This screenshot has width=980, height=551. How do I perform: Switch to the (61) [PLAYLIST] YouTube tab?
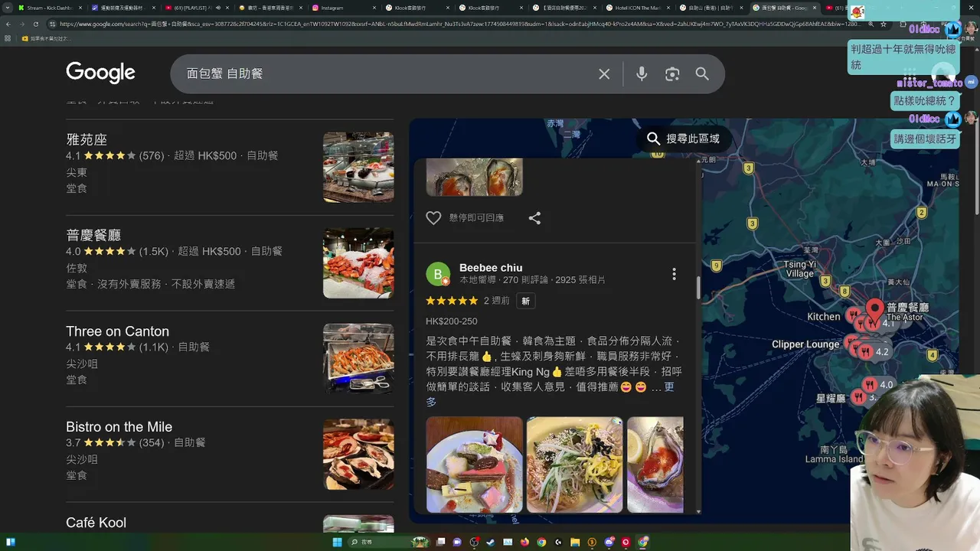click(x=196, y=8)
